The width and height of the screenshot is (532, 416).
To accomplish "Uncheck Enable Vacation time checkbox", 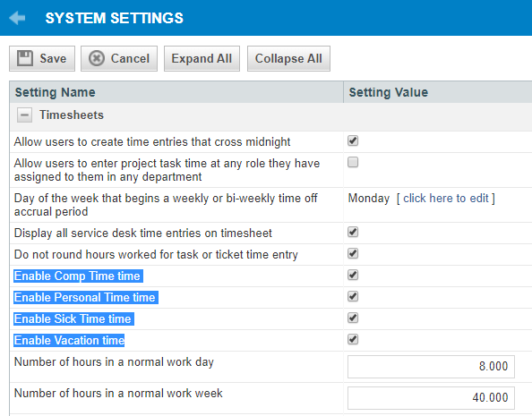I will click(353, 339).
